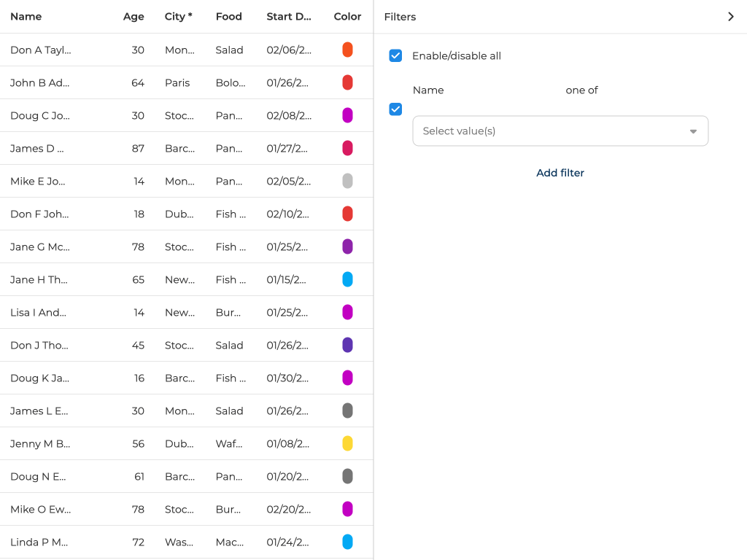Viewport: 747px width, 560px height.
Task: Click the light gray swatch for Mike E
Action: (x=347, y=181)
